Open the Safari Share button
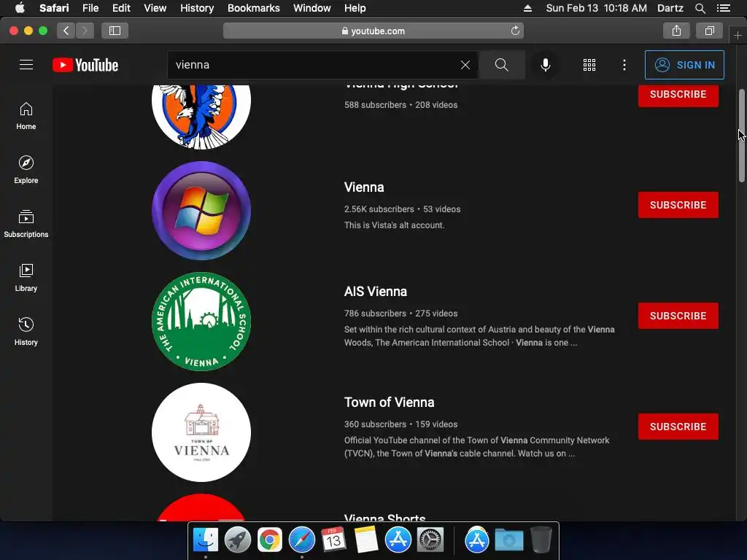The height and width of the screenshot is (560, 747). click(x=676, y=31)
